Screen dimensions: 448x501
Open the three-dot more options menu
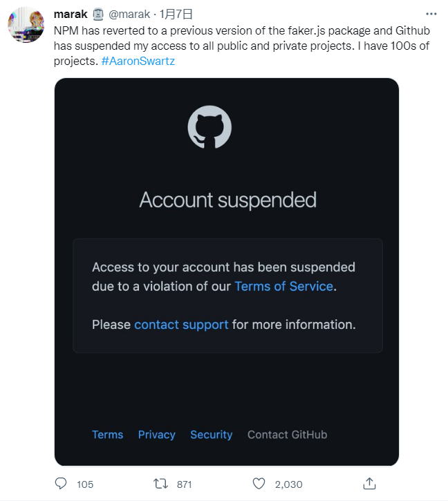coord(431,14)
